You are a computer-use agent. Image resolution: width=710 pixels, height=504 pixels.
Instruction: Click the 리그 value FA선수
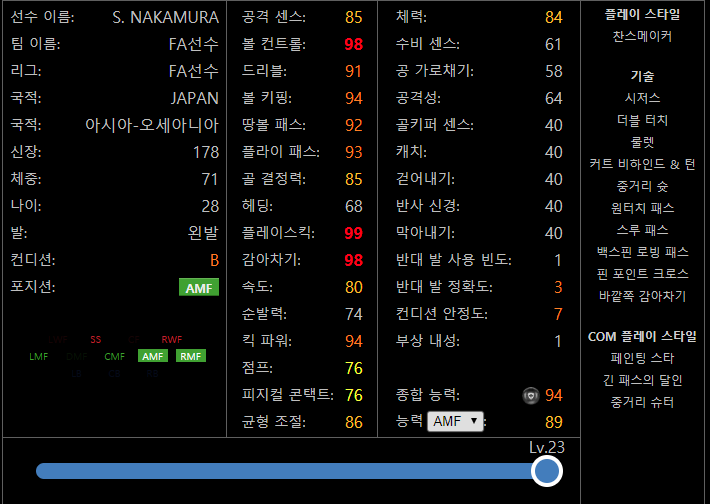194,71
